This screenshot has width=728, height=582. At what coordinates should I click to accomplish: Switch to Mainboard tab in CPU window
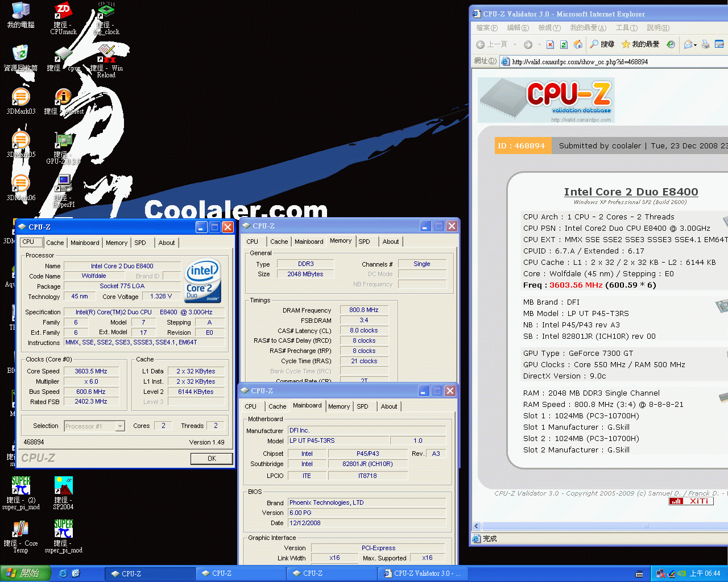point(85,243)
